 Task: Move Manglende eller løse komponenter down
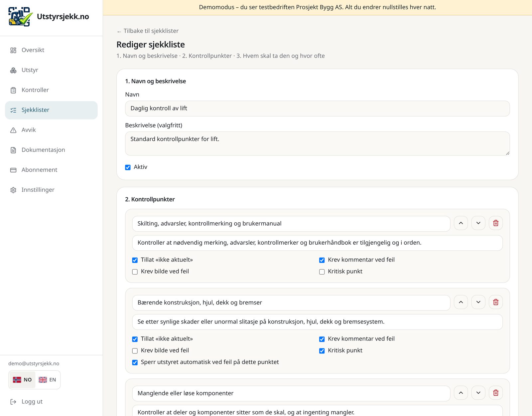point(478,393)
